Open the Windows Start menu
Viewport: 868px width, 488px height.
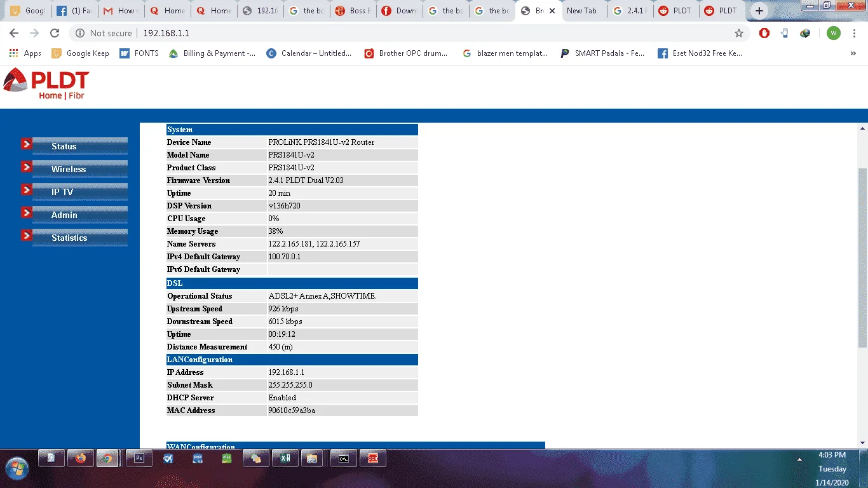[x=17, y=469]
